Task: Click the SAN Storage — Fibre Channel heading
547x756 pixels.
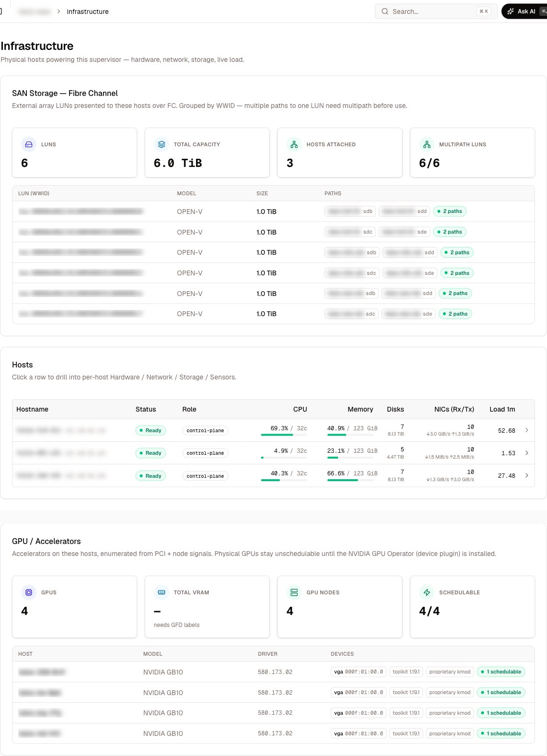Action: pyautogui.click(x=65, y=93)
